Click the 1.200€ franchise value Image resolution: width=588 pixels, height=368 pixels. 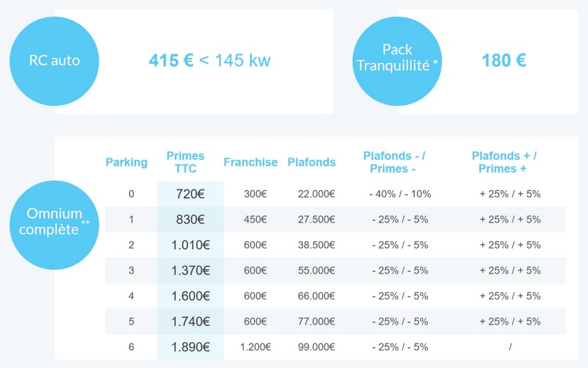click(x=255, y=347)
